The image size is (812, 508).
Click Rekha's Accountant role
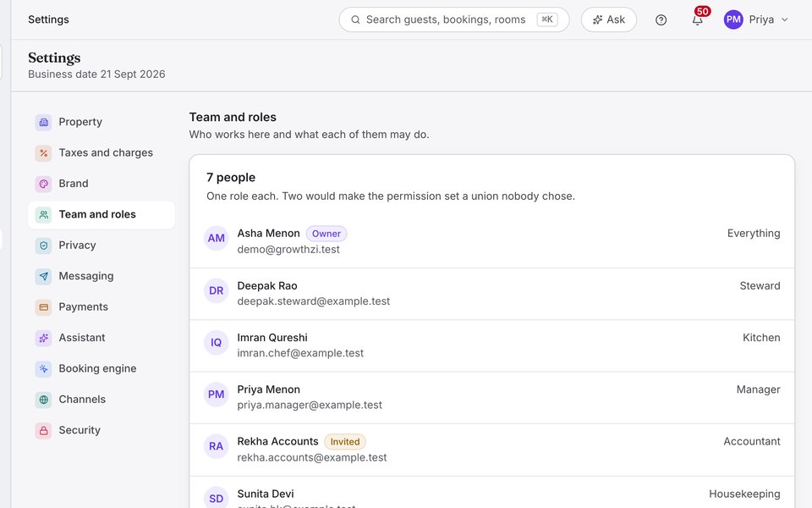(x=751, y=442)
